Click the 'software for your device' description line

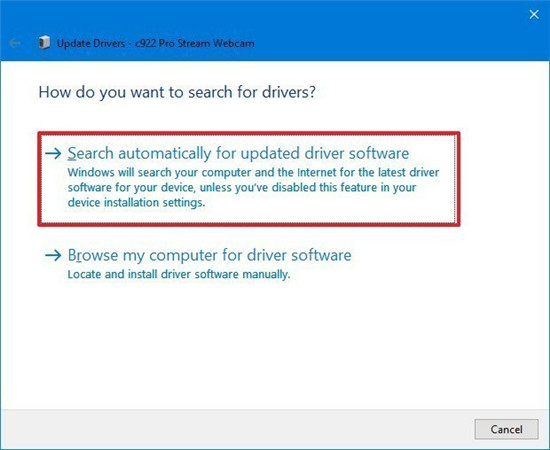(242, 187)
